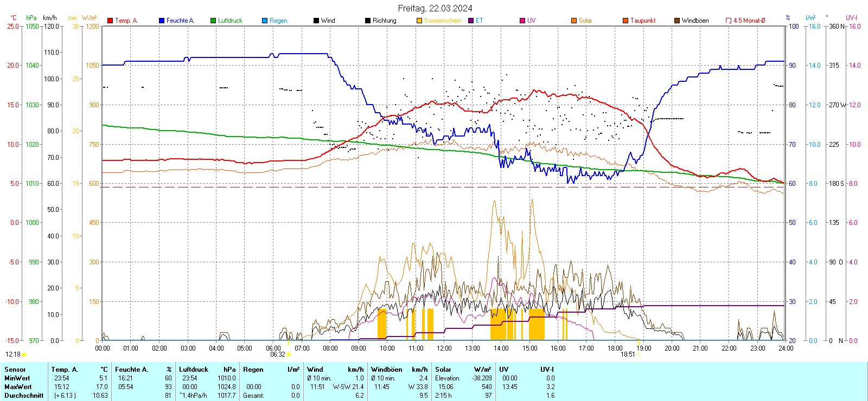
Task: Click the pink UV legend square
Action: pos(522,21)
